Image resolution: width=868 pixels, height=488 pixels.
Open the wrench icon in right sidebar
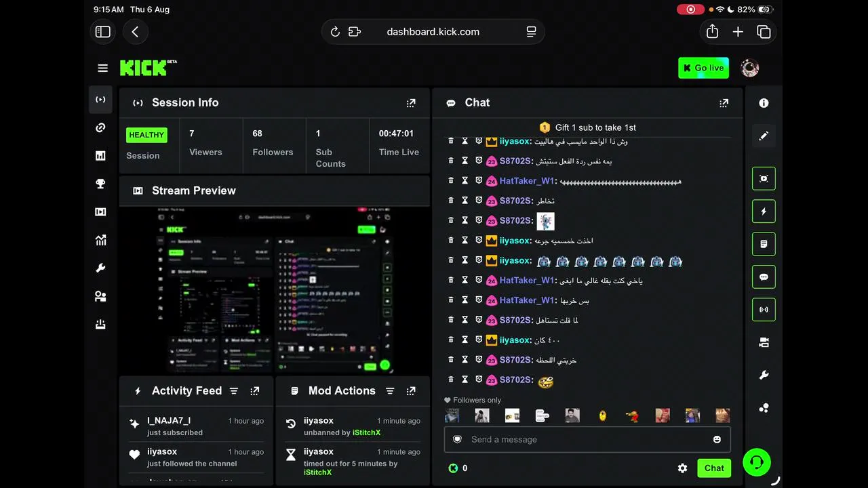pyautogui.click(x=764, y=375)
